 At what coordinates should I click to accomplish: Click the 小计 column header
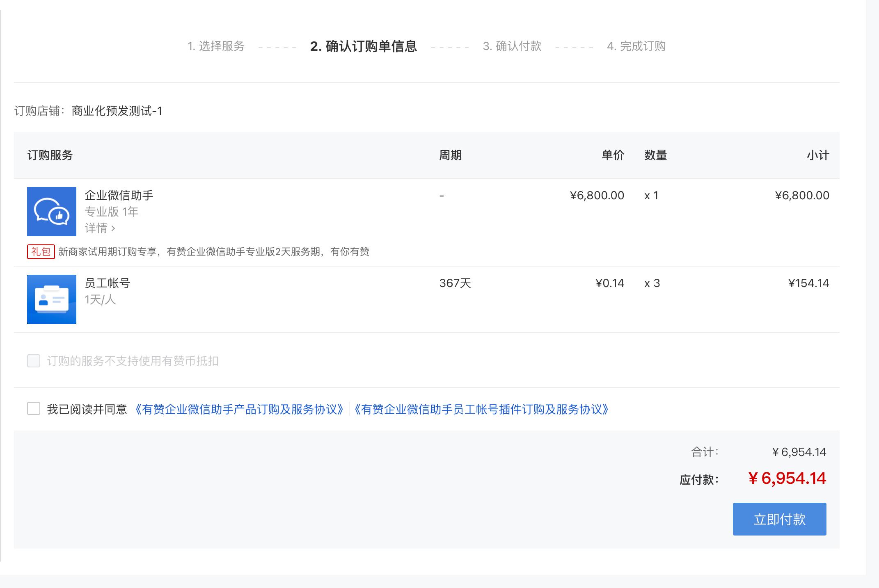818,155
